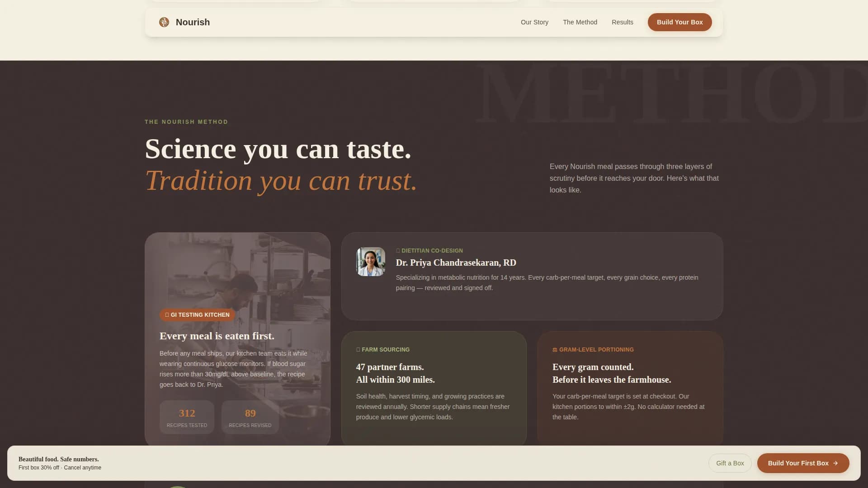Click the Build Your Box button

tap(679, 22)
